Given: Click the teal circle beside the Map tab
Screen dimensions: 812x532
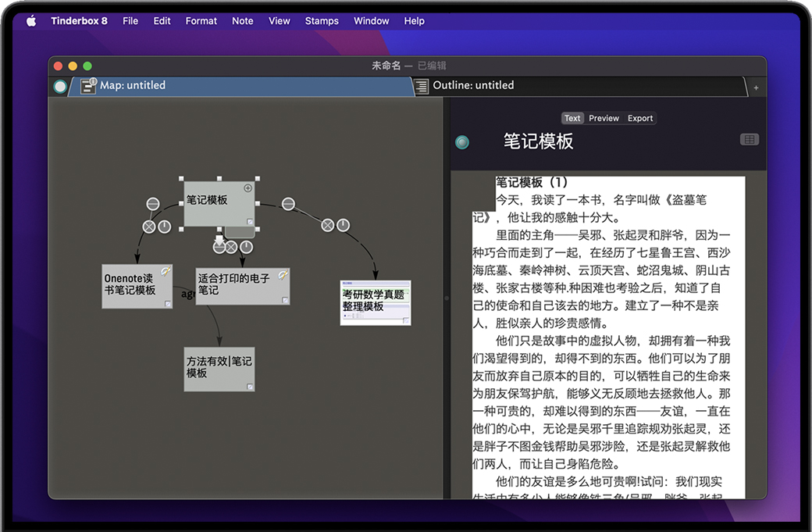Looking at the screenshot, I should point(60,87).
